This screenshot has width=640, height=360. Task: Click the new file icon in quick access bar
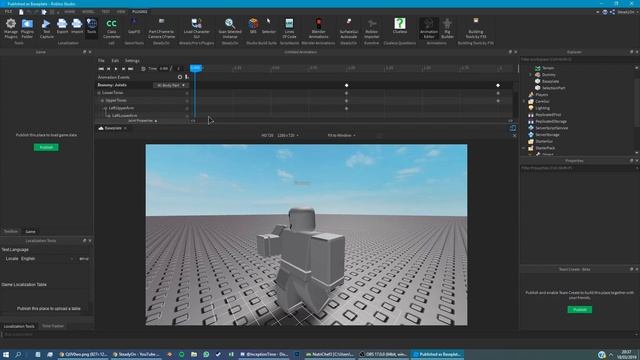pyautogui.click(x=21, y=12)
